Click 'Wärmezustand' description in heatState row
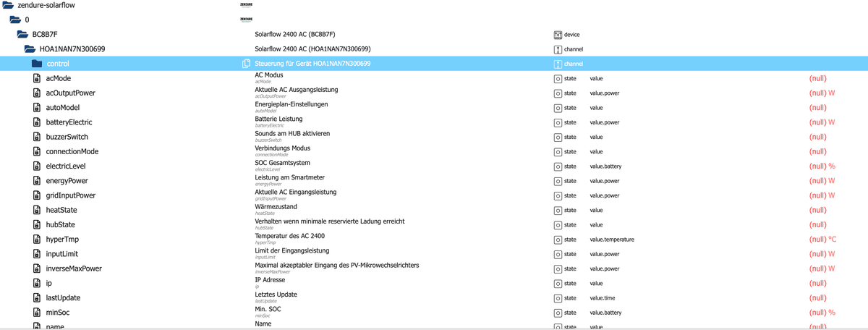This screenshot has width=868, height=330. point(276,207)
